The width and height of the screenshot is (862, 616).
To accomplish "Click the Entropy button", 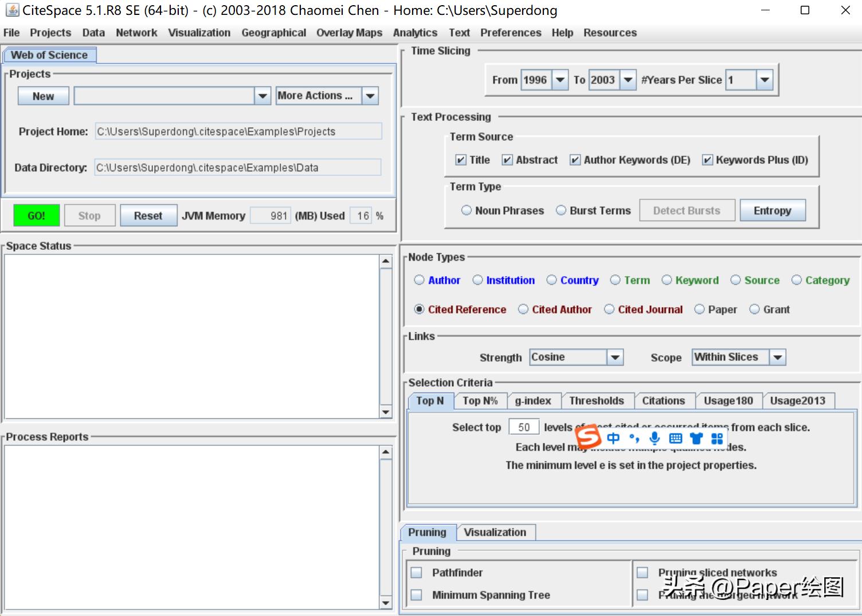I will point(772,210).
